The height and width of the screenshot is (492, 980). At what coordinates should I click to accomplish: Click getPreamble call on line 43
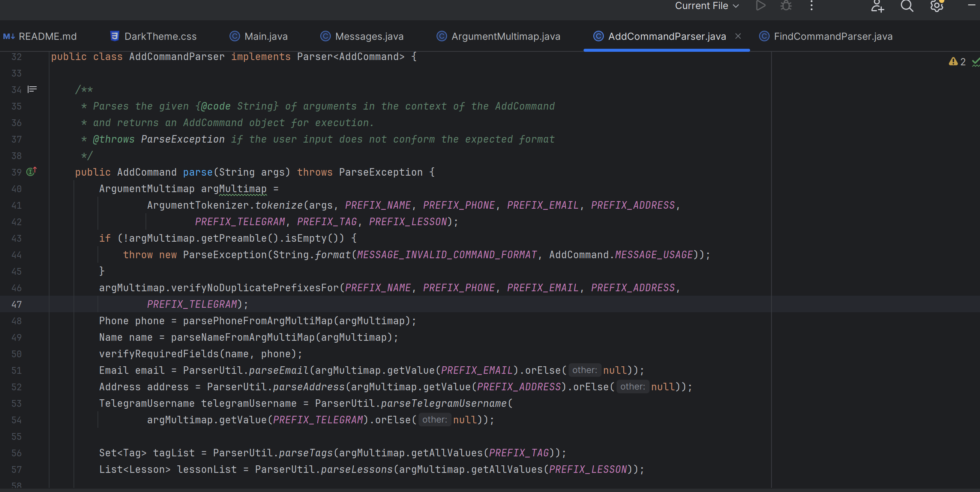(x=234, y=238)
